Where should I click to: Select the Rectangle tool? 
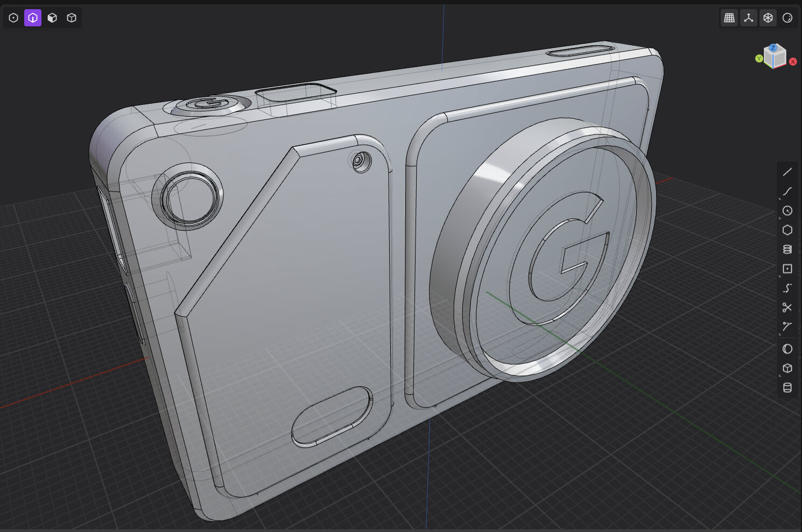pos(787,268)
